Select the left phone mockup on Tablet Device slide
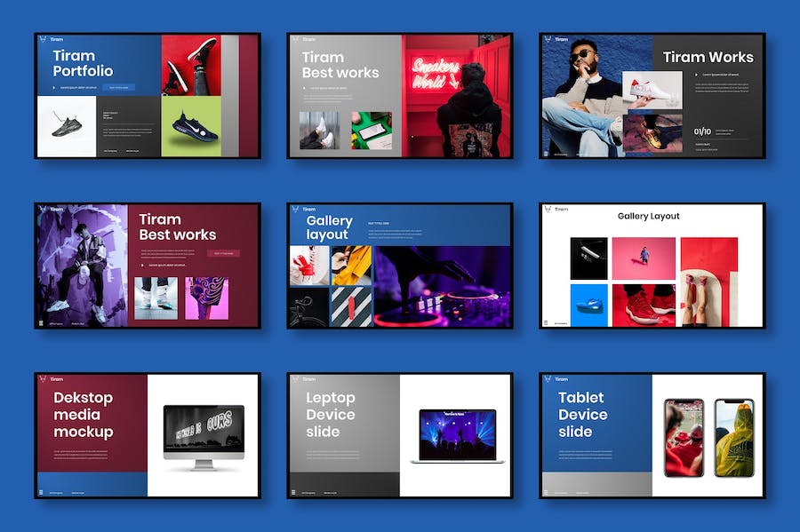Image resolution: width=800 pixels, height=532 pixels. (684, 436)
